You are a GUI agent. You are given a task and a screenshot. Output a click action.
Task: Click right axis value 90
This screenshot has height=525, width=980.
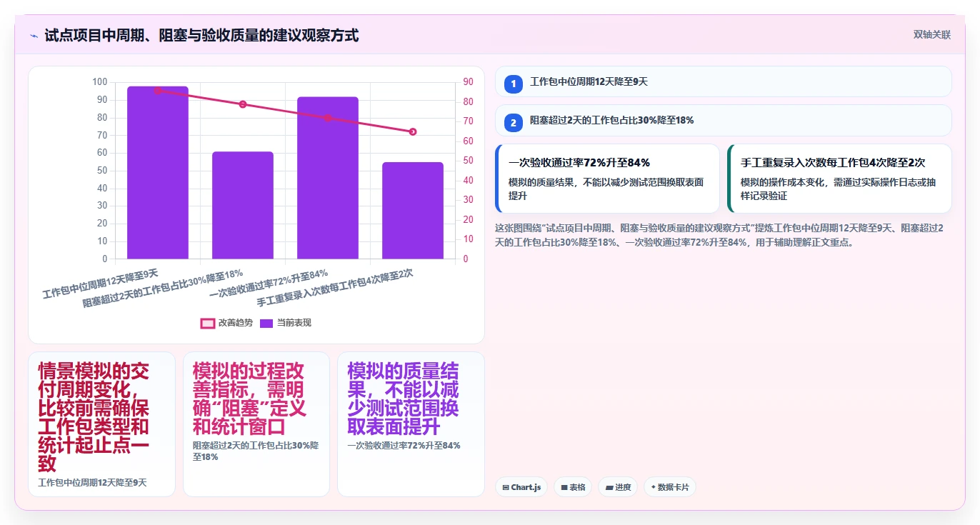tap(469, 82)
